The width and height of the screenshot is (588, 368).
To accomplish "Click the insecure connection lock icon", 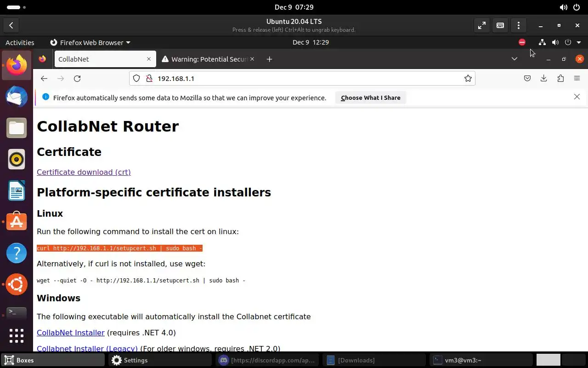I will [x=149, y=78].
